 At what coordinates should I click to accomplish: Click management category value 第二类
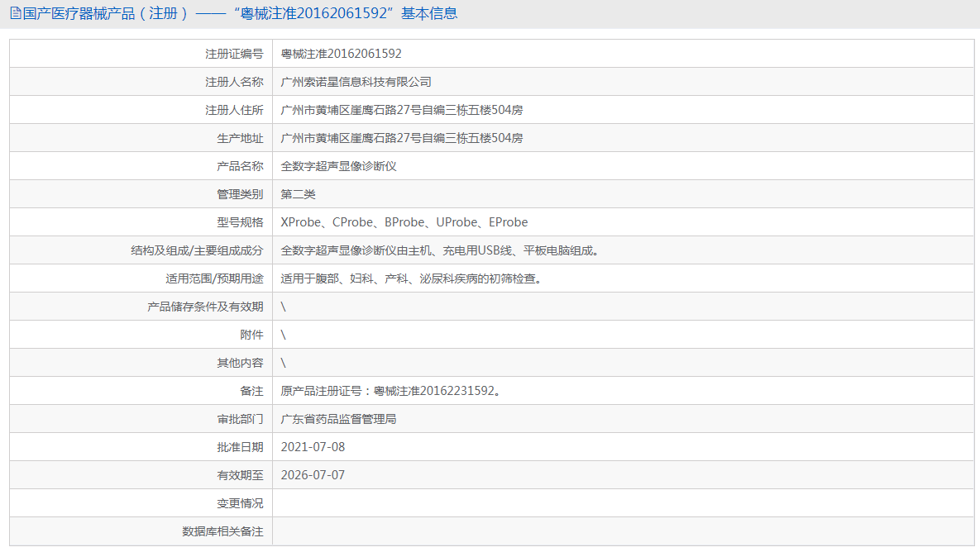pyautogui.click(x=298, y=194)
